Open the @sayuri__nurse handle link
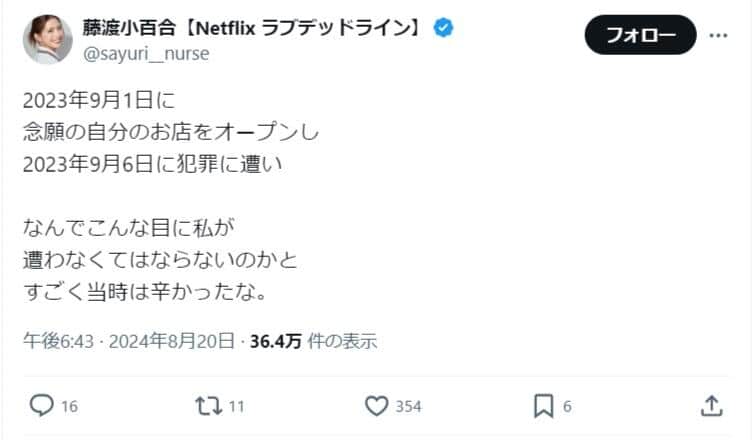Image resolution: width=753 pixels, height=440 pixels. pyautogui.click(x=145, y=54)
